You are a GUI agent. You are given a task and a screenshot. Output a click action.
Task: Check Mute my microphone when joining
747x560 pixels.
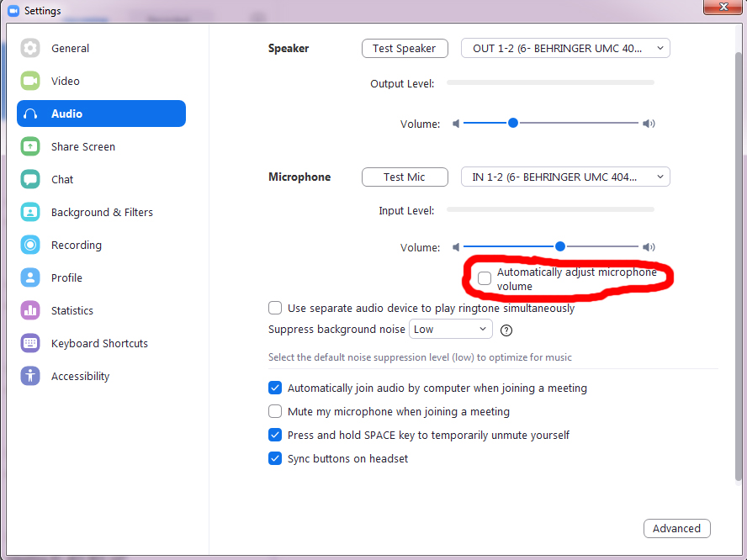coord(275,411)
